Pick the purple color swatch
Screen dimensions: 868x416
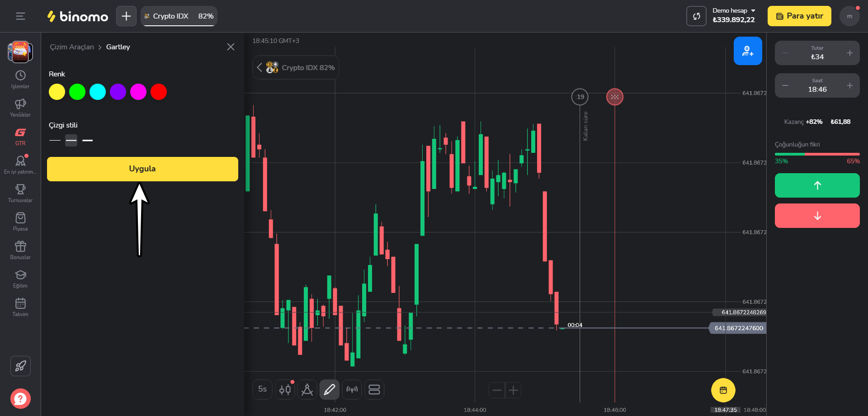pyautogui.click(x=118, y=92)
